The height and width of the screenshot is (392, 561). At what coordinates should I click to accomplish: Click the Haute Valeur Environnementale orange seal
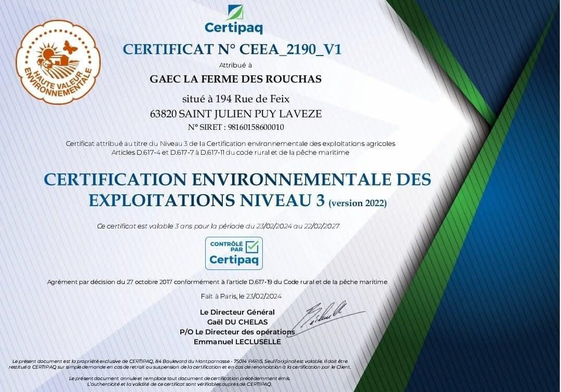(58, 62)
